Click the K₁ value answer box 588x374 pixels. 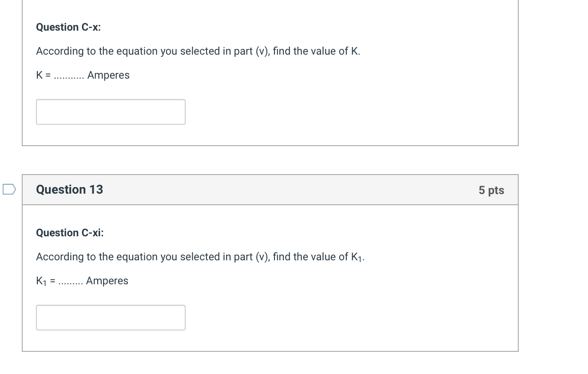pyautogui.click(x=111, y=318)
